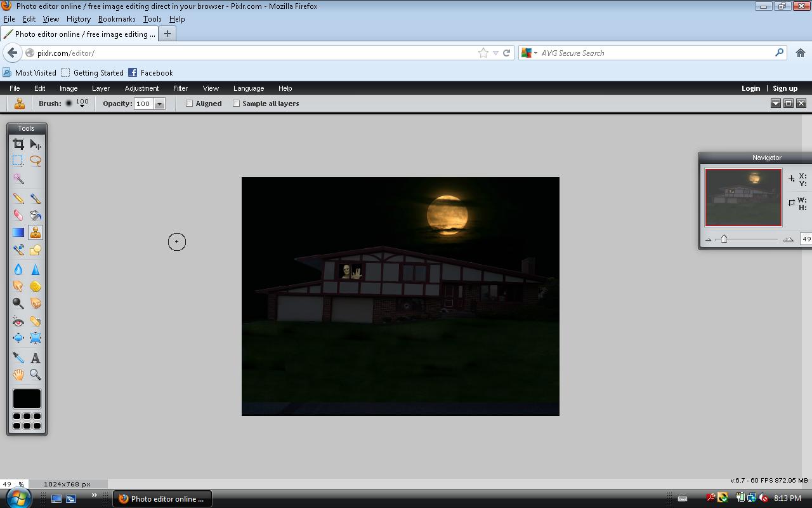
Task: Select the Crop tool
Action: click(18, 144)
